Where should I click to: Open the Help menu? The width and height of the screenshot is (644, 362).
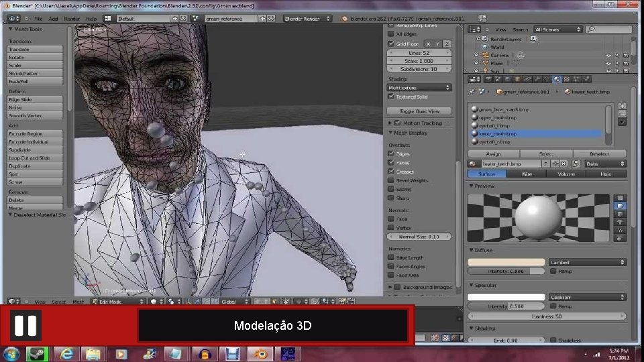click(91, 19)
